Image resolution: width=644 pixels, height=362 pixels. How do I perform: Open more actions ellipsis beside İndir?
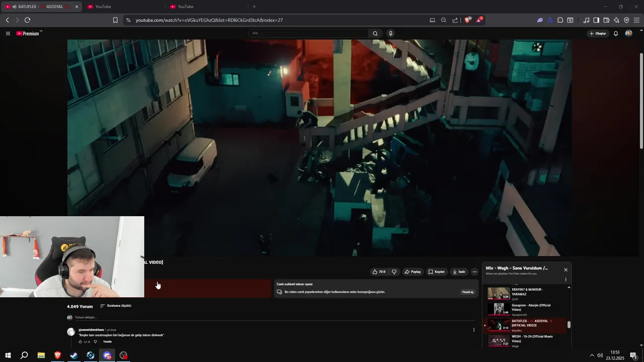pos(474,271)
